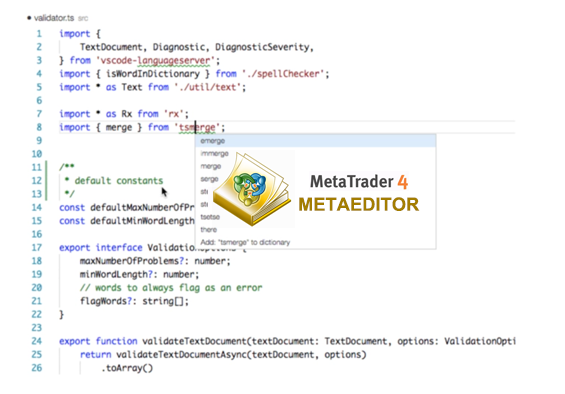Click the './spellChecker' import path

283,74
